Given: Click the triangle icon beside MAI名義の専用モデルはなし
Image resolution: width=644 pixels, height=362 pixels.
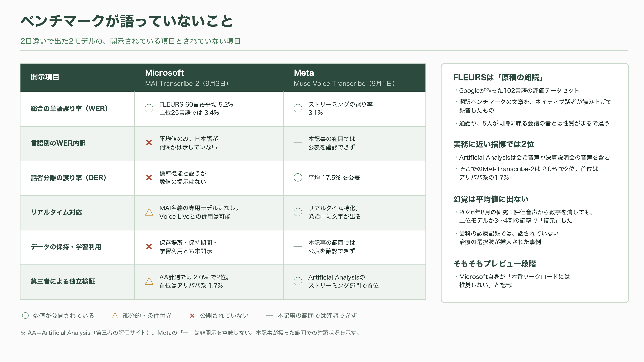Looking at the screenshot, I should (x=149, y=212).
